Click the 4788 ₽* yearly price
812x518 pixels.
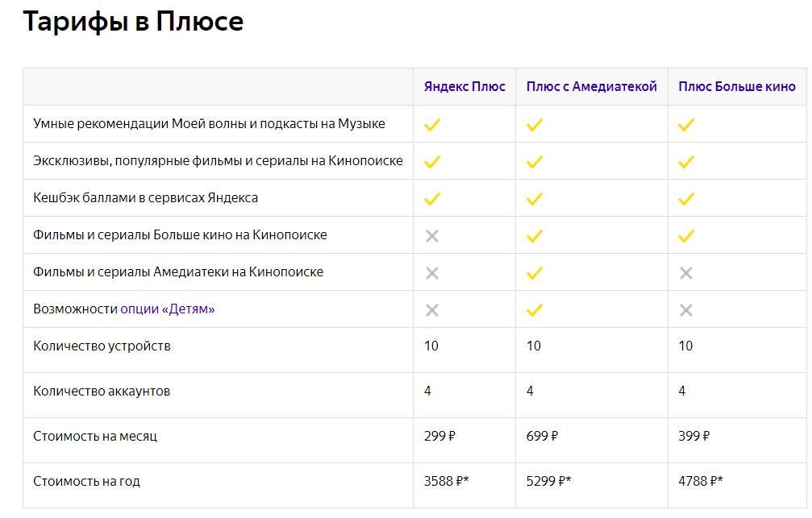tap(701, 481)
